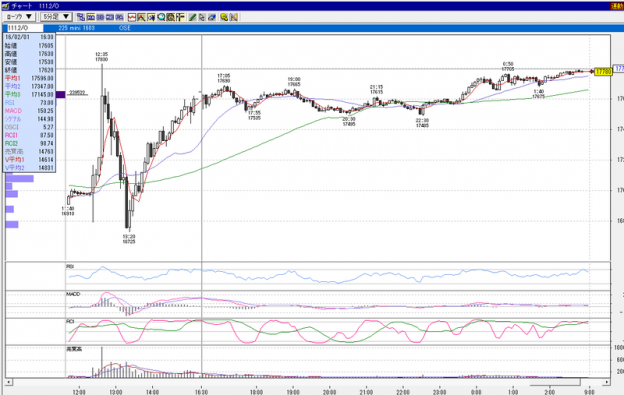
Task: Choose the eraser tool in toolbar
Action: click(x=212, y=17)
